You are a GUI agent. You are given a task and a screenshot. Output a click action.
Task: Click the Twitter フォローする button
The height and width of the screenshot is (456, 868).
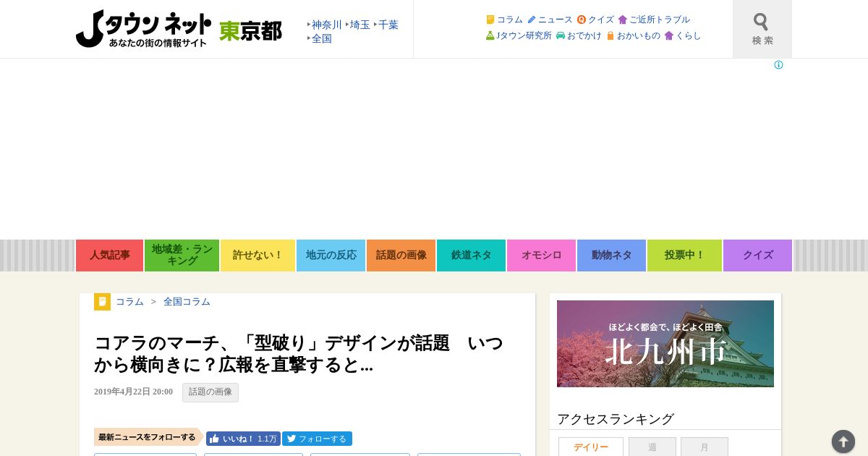317,439
